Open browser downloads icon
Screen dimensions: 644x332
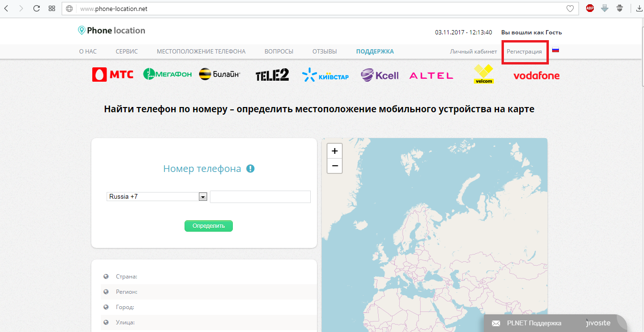[639, 8]
